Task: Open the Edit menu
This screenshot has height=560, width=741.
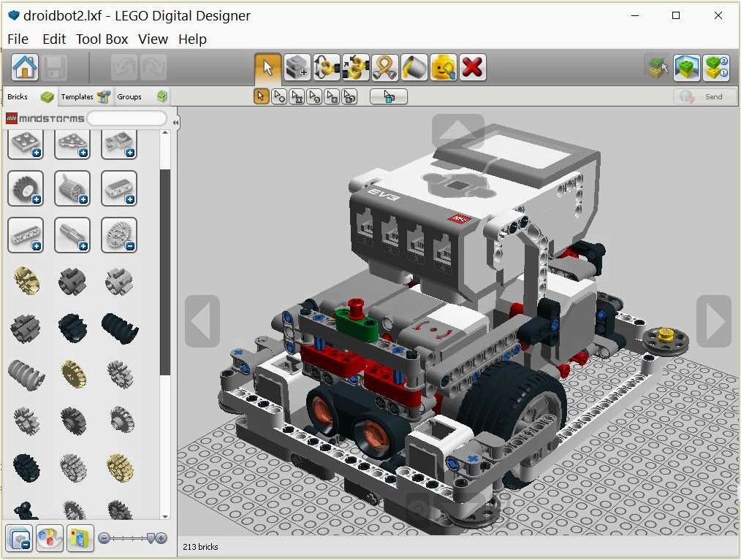Action: pyautogui.click(x=54, y=39)
